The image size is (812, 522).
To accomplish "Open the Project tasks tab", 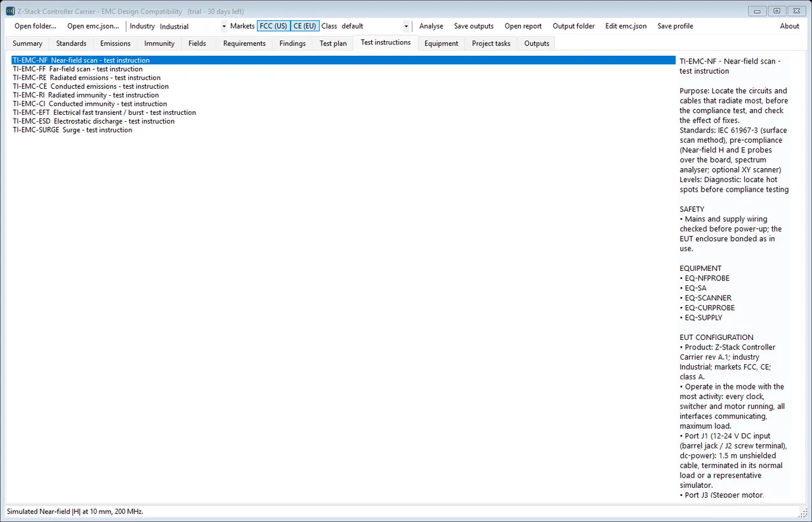I will click(491, 44).
